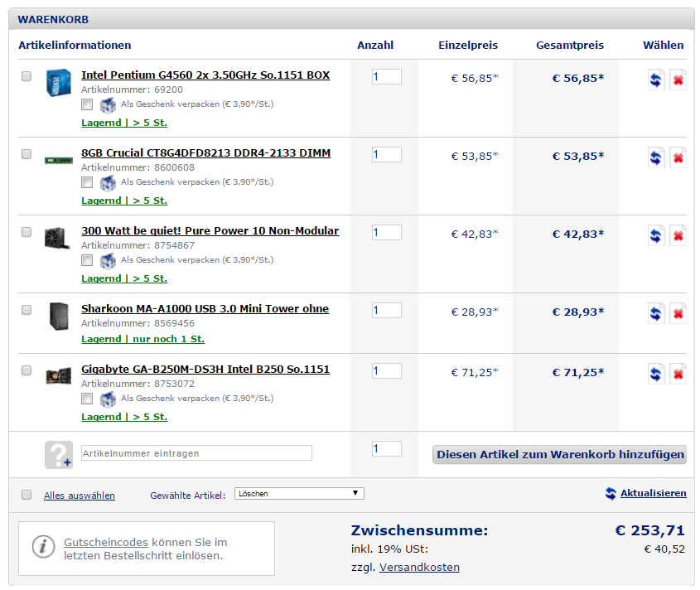The image size is (700, 590).
Task: Click the Zwischensumme € 253,71 value
Action: [x=649, y=530]
